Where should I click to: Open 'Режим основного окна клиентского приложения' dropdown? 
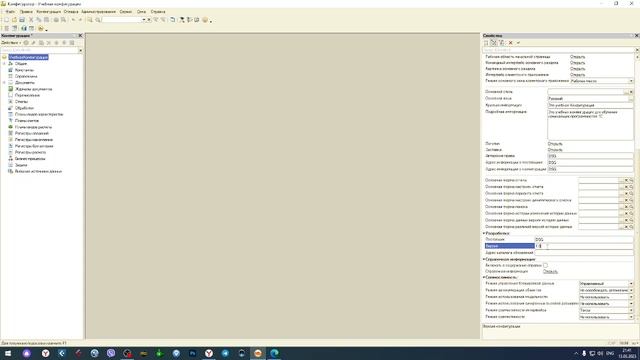click(x=631, y=81)
